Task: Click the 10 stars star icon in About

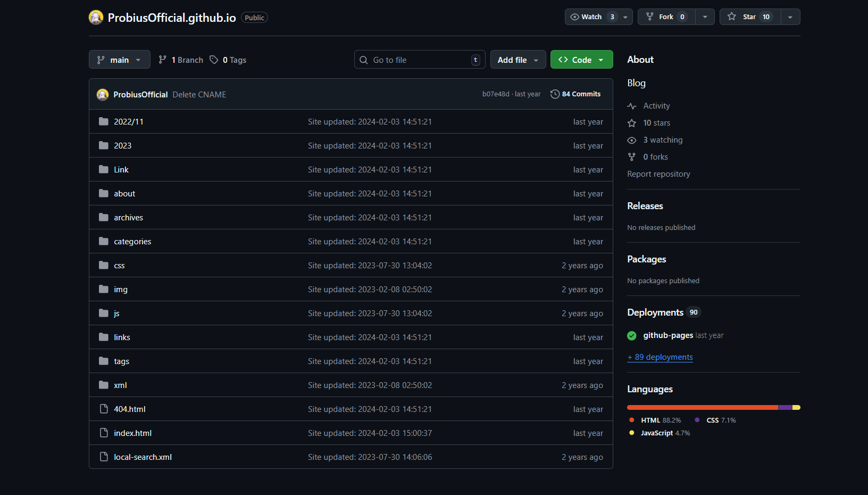Action: tap(632, 123)
